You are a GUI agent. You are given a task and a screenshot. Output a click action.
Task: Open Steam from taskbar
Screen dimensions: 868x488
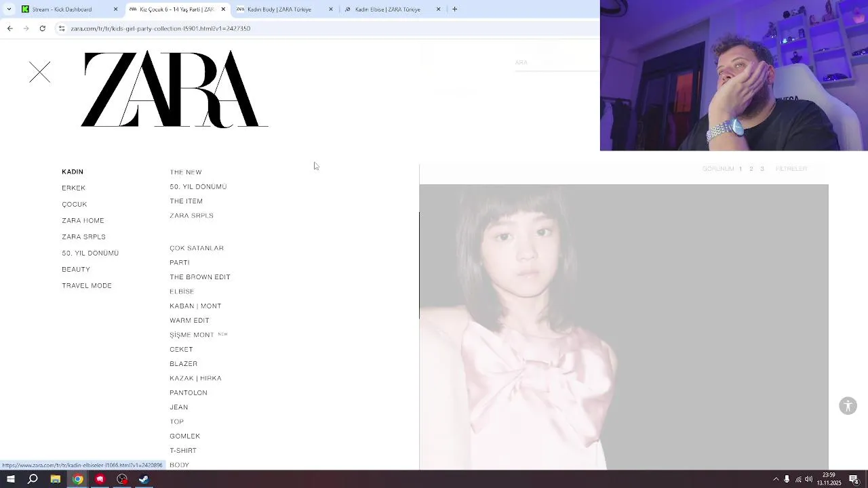click(144, 479)
